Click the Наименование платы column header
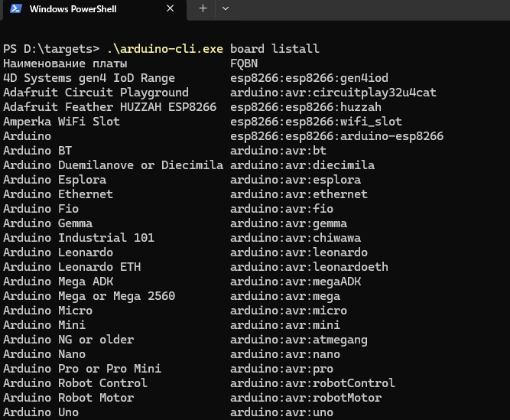 [65, 63]
